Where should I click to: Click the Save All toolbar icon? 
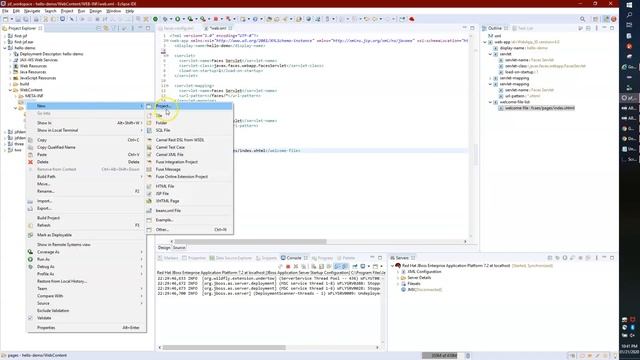pos(26,19)
